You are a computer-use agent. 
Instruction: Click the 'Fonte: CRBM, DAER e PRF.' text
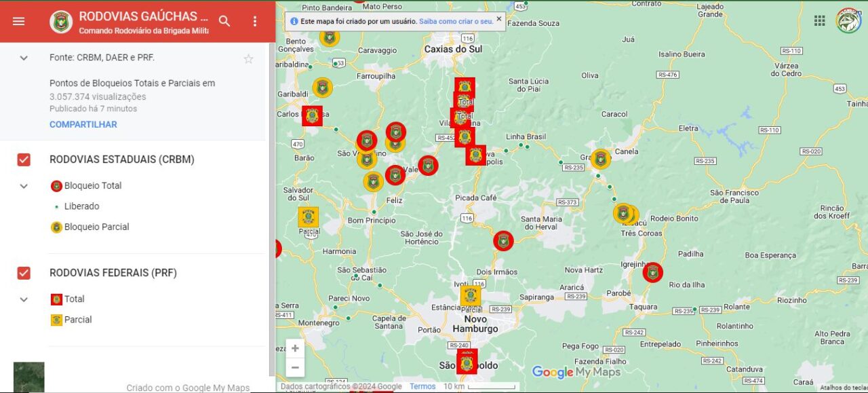coord(102,58)
